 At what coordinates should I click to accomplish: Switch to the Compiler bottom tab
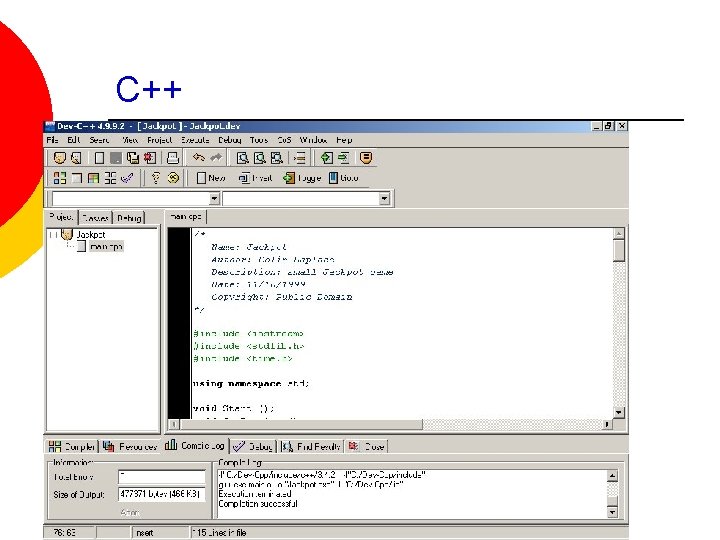72,446
